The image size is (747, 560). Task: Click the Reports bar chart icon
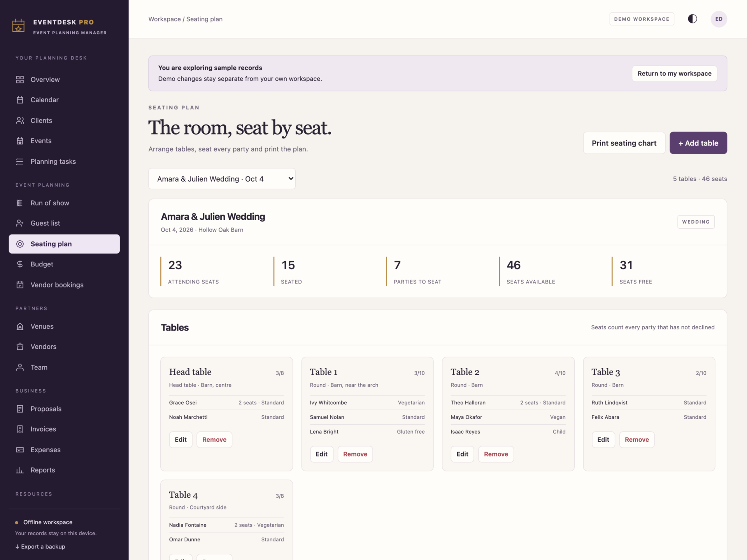pos(20,470)
